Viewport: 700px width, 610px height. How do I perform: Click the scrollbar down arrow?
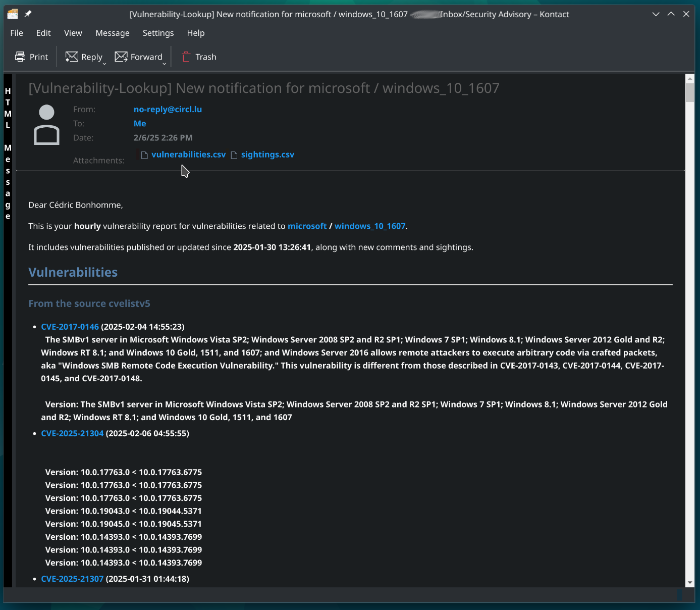click(x=690, y=583)
